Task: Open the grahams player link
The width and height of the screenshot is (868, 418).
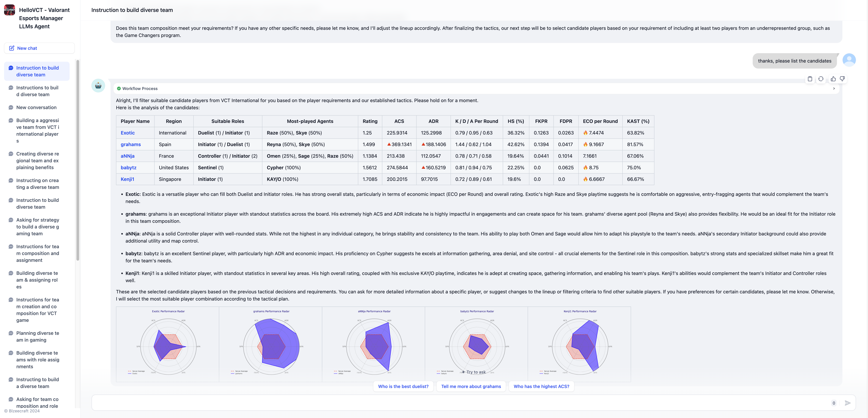Action: pos(130,145)
